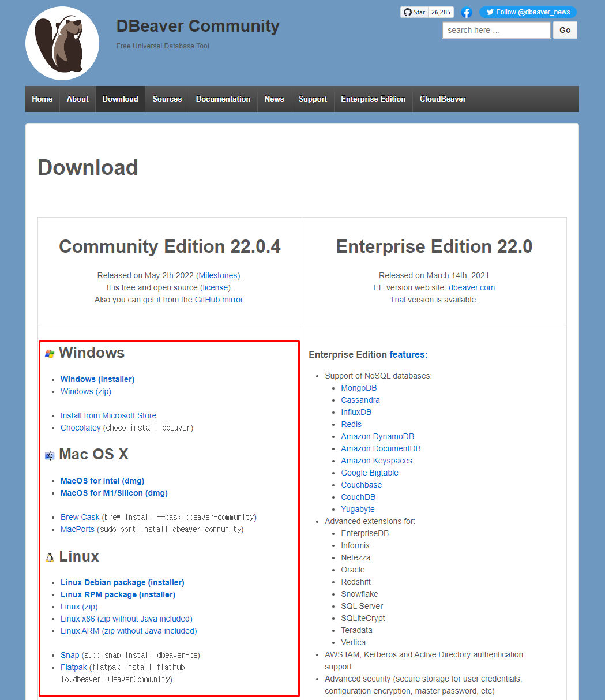Viewport: 605px width, 700px height.
Task: Open the Enterprise Edition menu item
Action: coord(373,99)
